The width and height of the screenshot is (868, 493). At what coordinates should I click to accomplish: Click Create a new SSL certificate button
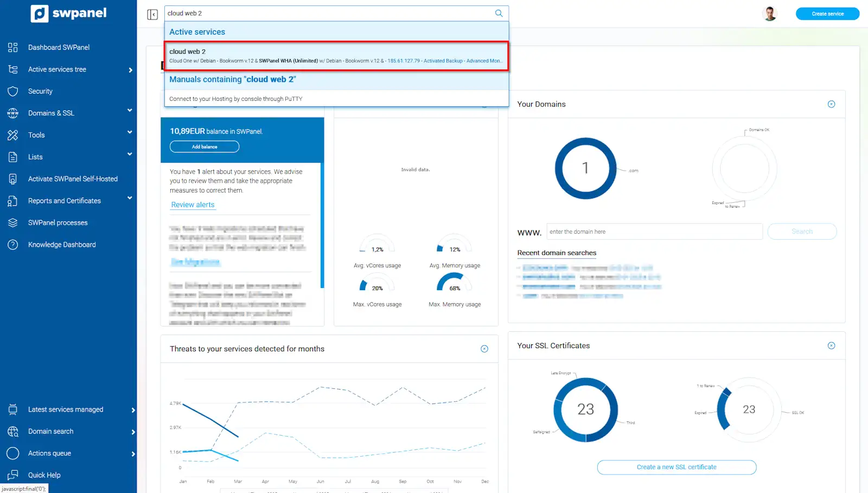[676, 467]
